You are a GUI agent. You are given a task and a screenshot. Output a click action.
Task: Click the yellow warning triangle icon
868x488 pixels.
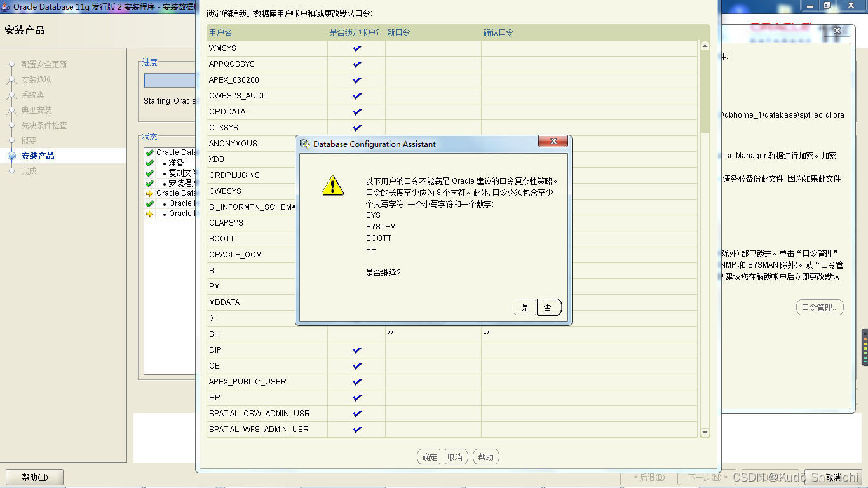tap(332, 185)
